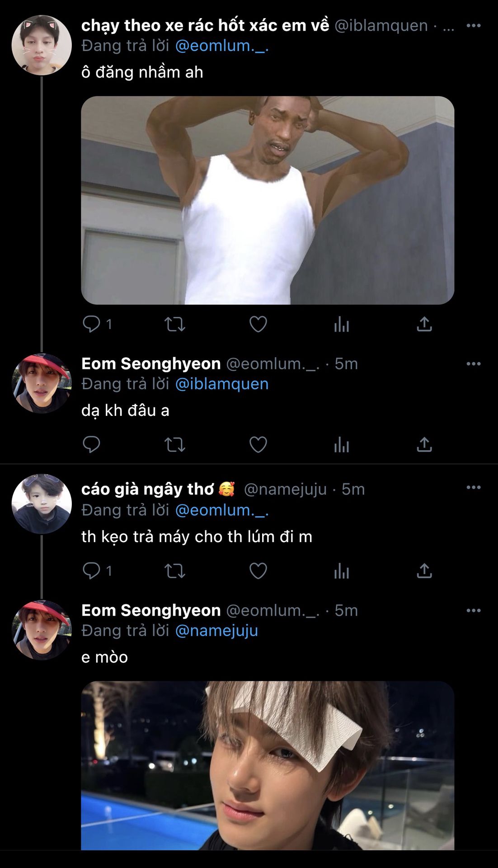Open more options for the @namejuju tweet
This screenshot has height=868, width=498.
473,487
